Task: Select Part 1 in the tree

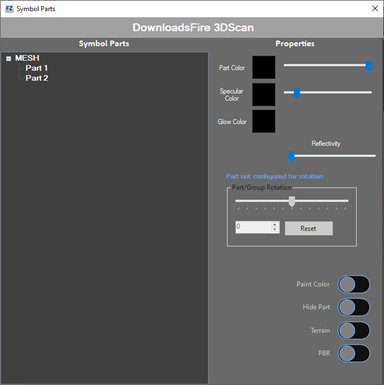Action: [37, 68]
